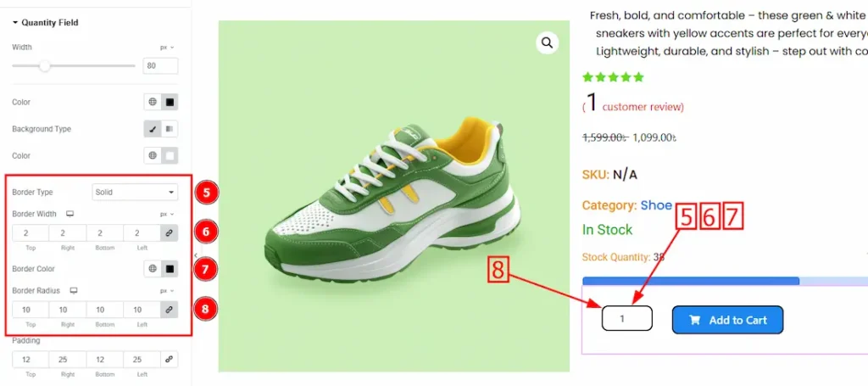
Task: Click the magnifier zoom icon on product image
Action: 548,42
